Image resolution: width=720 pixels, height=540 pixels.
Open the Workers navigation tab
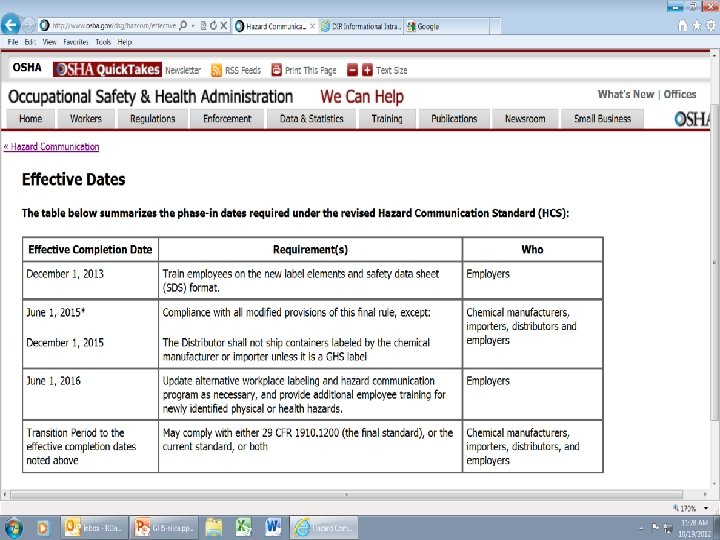[86, 119]
